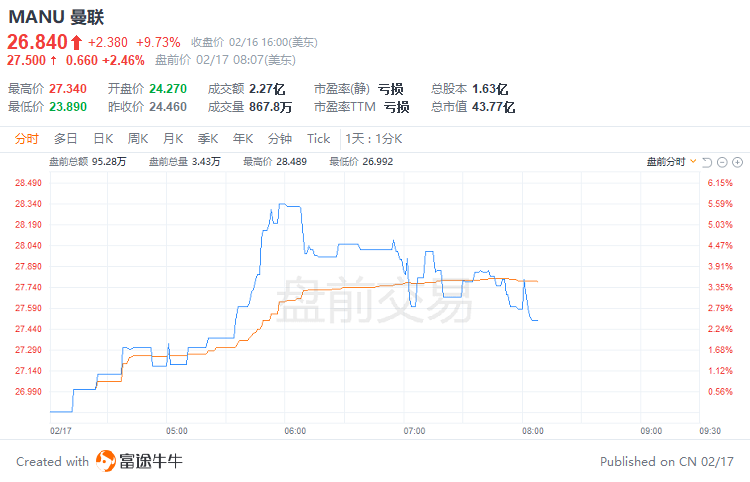
Task: Click the MANU 曼联 stock title
Action: [55, 18]
